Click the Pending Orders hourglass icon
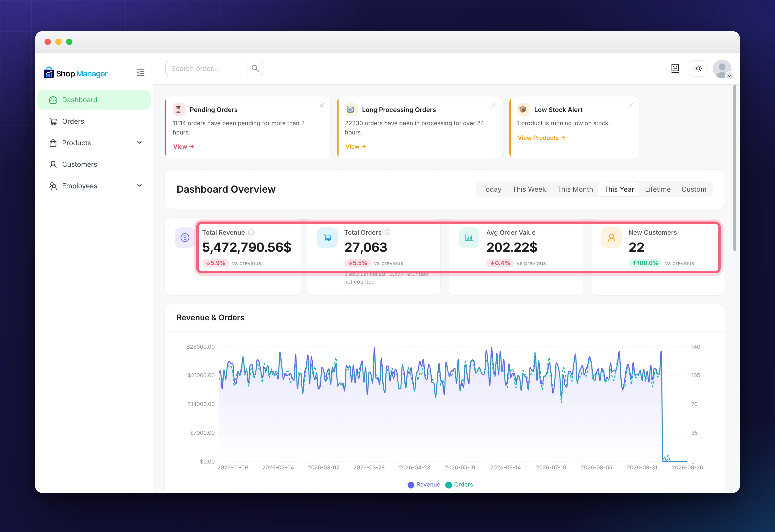Image resolution: width=775 pixels, height=532 pixels. point(178,109)
